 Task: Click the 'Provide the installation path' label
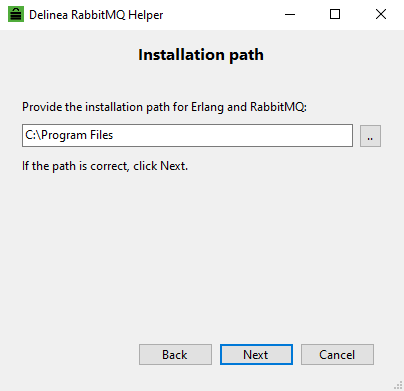164,107
